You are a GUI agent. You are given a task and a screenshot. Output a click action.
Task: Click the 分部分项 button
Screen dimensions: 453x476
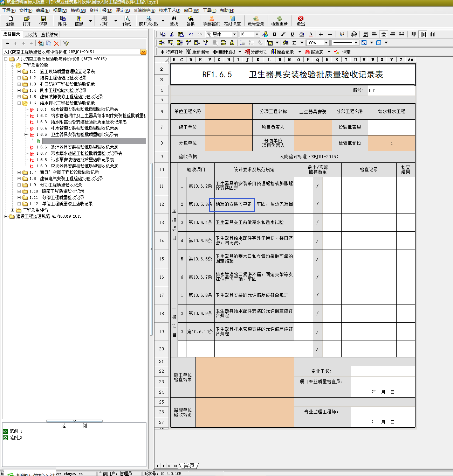coord(256,52)
